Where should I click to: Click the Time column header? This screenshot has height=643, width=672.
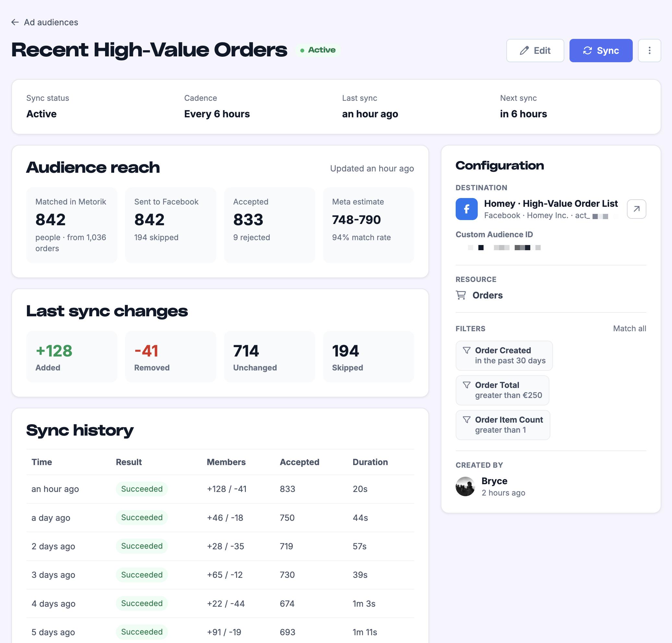click(x=42, y=462)
